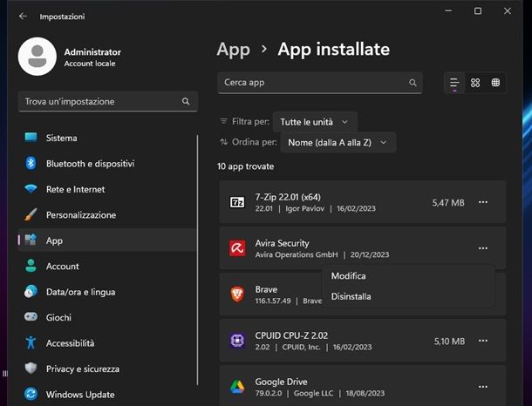Screen dimensions: 532x406
Task: Click the Bluetooth icon in sidebar
Action: point(31,163)
